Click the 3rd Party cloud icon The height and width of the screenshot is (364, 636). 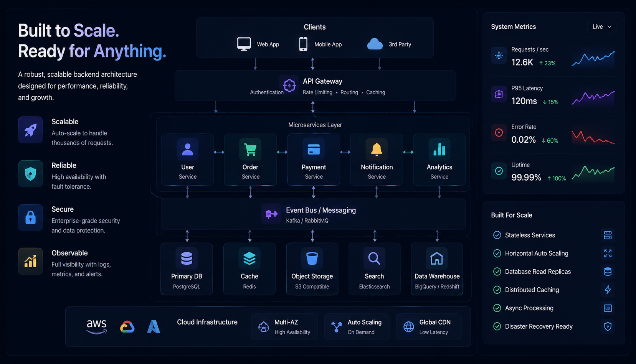pos(375,44)
